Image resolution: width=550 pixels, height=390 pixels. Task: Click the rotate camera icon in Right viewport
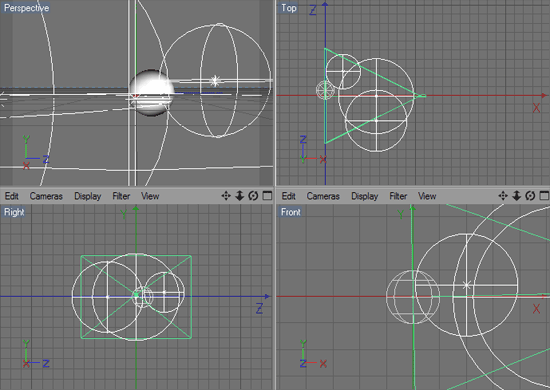253,196
